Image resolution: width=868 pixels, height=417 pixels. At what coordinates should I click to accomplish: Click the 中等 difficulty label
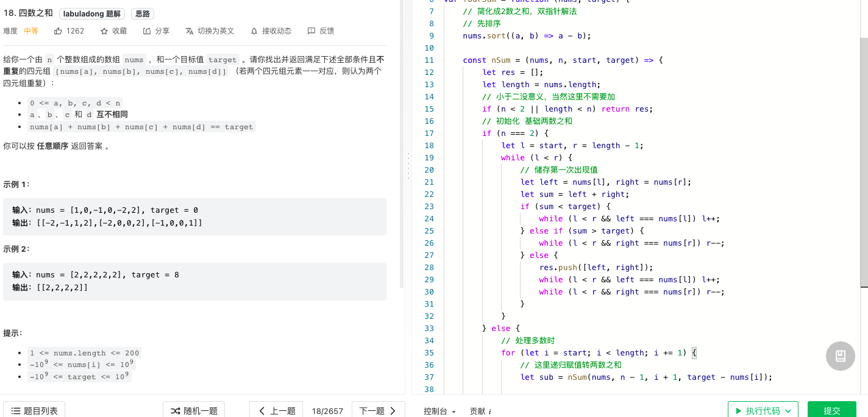click(x=31, y=31)
